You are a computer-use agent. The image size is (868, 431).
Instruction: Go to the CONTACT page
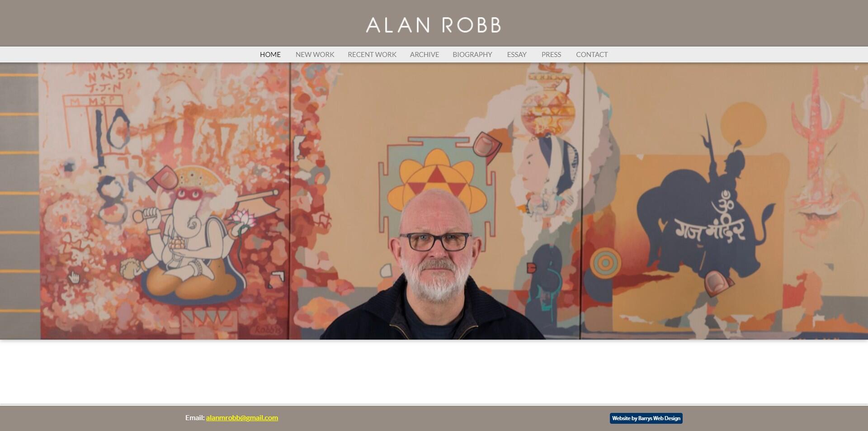pos(591,54)
